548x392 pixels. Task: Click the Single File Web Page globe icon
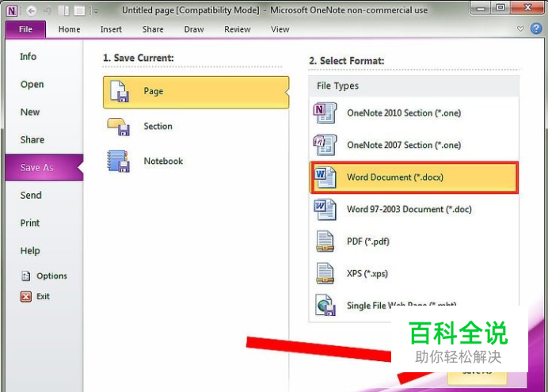tap(325, 305)
